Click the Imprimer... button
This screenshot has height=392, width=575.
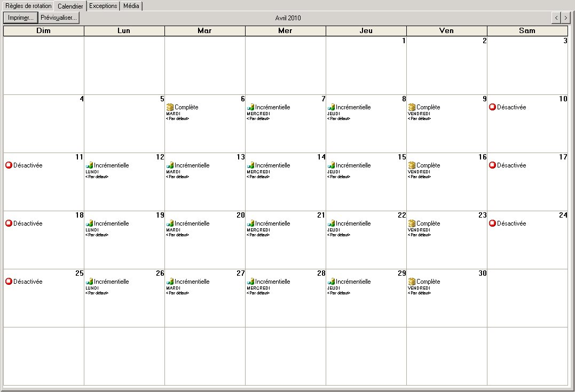pos(20,18)
